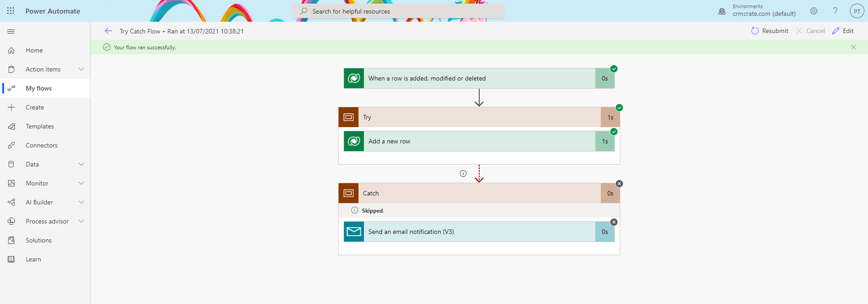Open the Solutions menu item
Image resolution: width=868 pixels, height=304 pixels.
45,240
